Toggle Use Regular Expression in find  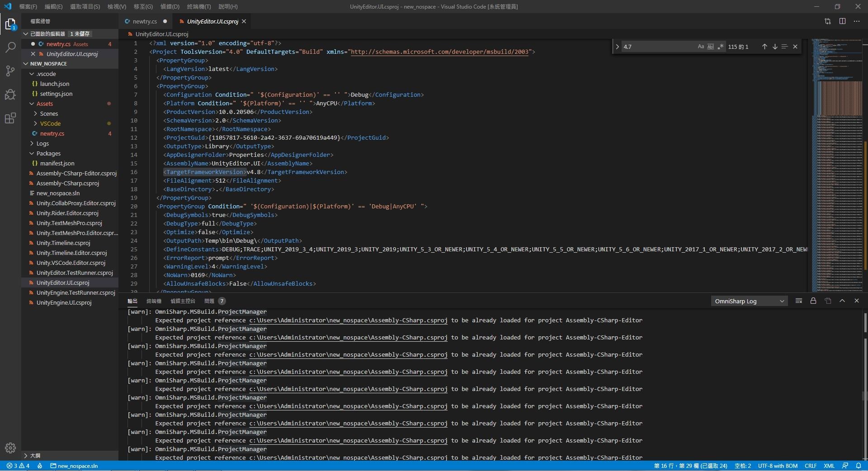point(721,47)
